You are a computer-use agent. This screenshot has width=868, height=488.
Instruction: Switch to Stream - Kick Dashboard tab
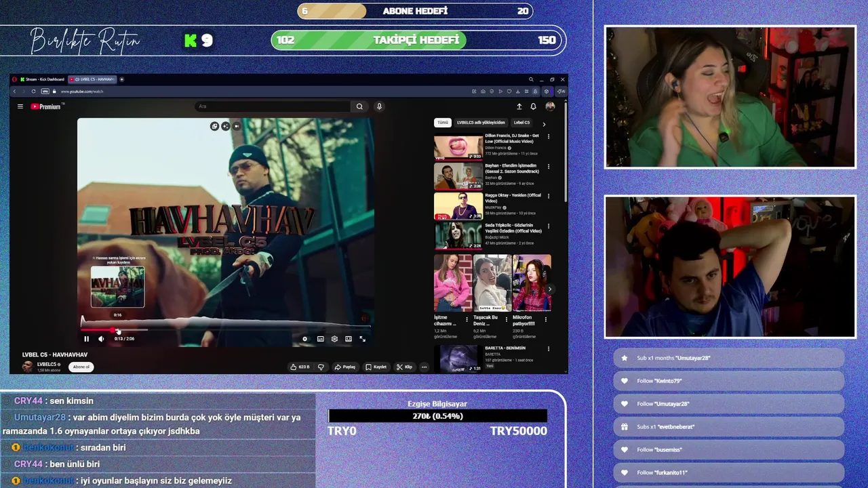pos(43,79)
